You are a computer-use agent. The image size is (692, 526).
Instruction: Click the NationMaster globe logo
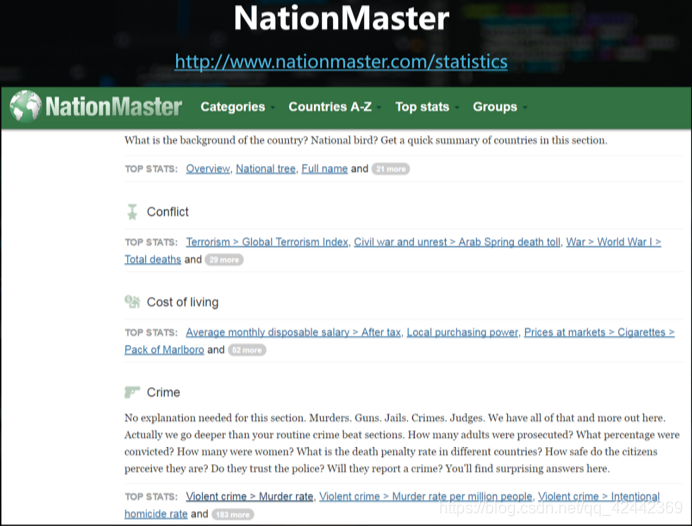click(x=26, y=106)
